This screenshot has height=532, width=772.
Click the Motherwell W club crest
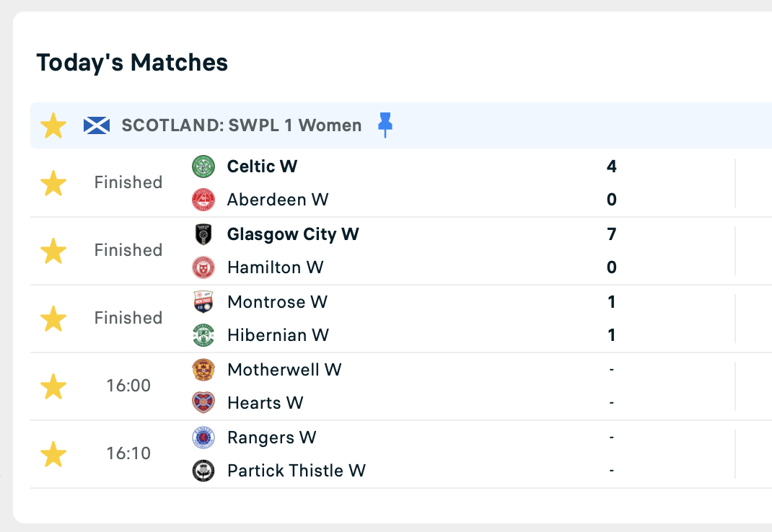click(203, 370)
